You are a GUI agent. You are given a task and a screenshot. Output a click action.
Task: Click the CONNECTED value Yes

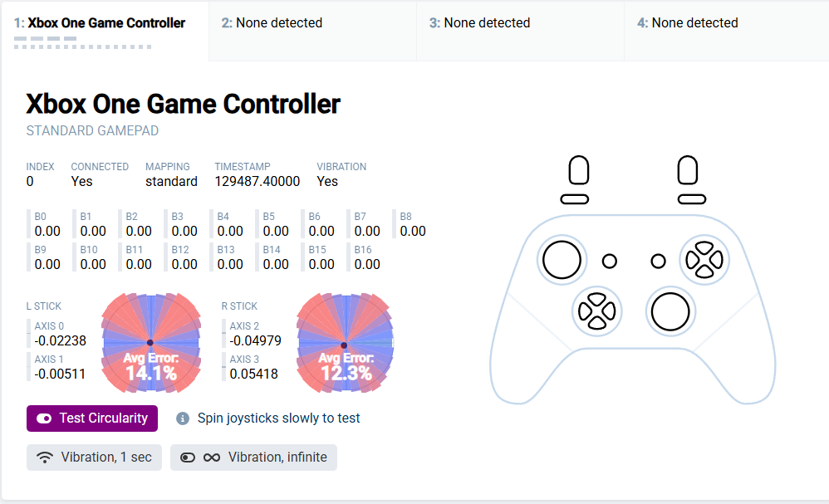click(82, 181)
